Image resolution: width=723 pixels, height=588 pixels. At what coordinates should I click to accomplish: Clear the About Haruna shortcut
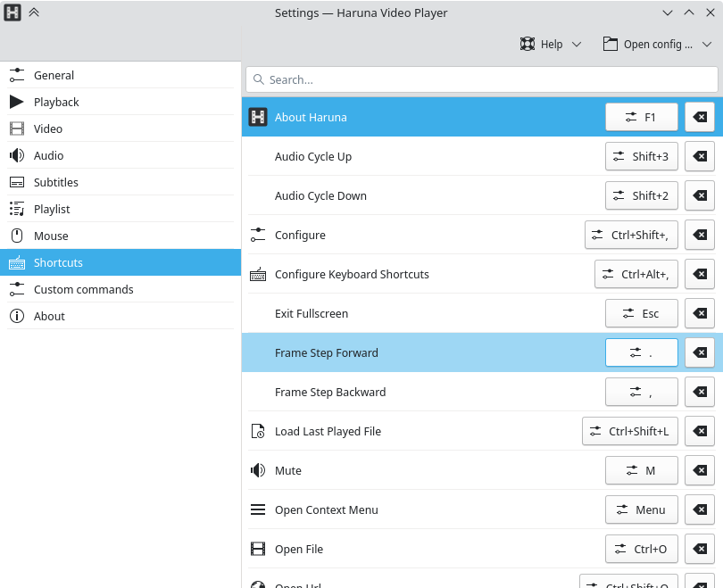tap(700, 117)
